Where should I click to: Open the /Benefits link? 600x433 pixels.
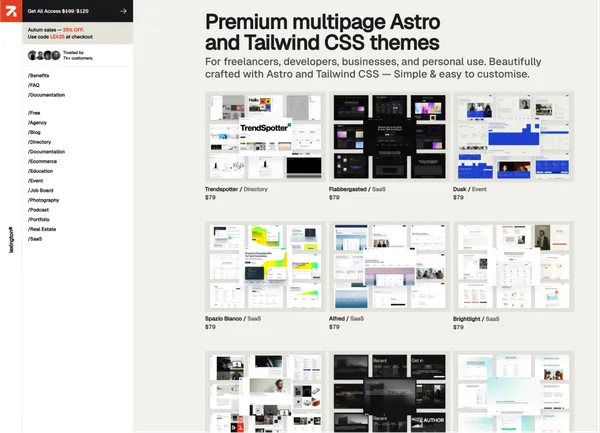40,76
